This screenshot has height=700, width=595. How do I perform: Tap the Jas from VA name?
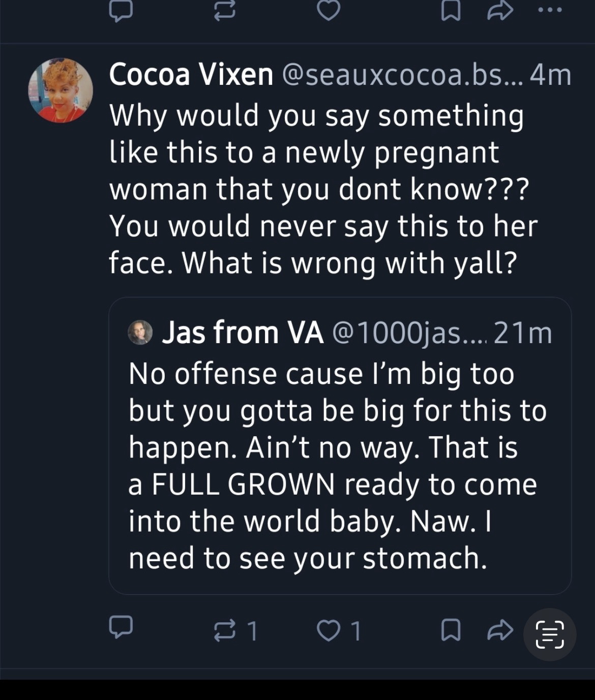pos(243,333)
